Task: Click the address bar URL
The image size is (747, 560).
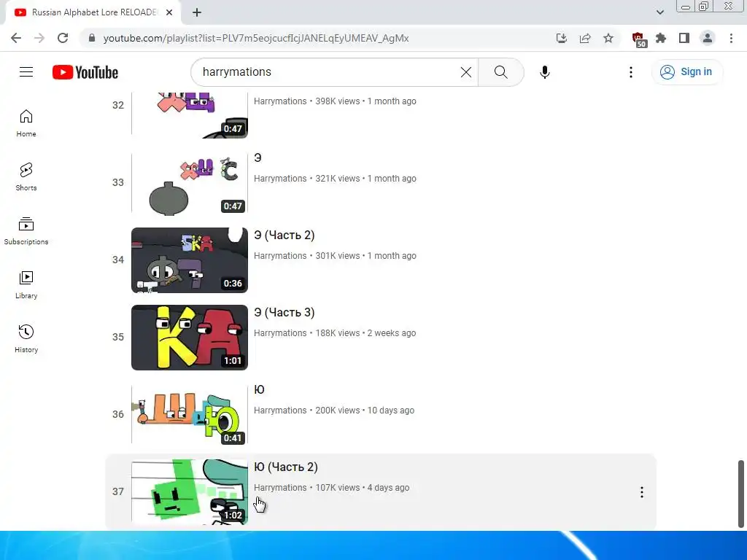Action: 256,38
